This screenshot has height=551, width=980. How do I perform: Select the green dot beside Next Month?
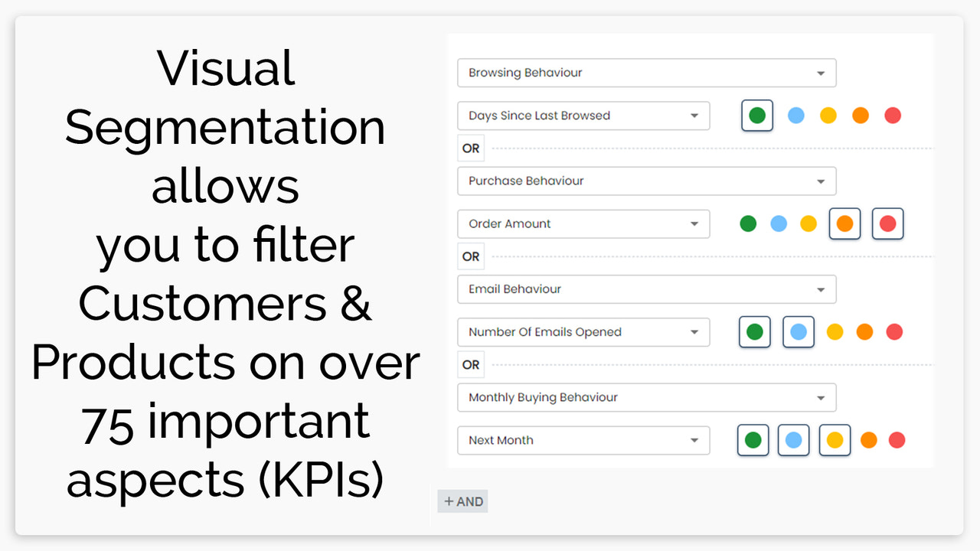753,440
